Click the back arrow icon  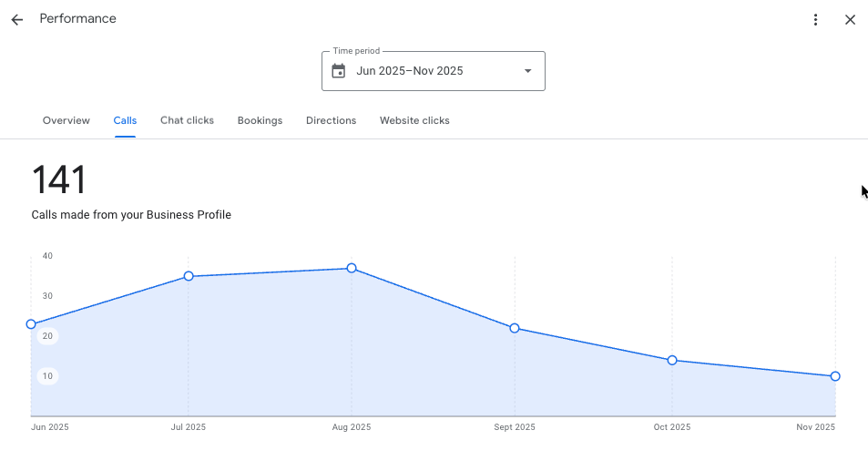[17, 19]
